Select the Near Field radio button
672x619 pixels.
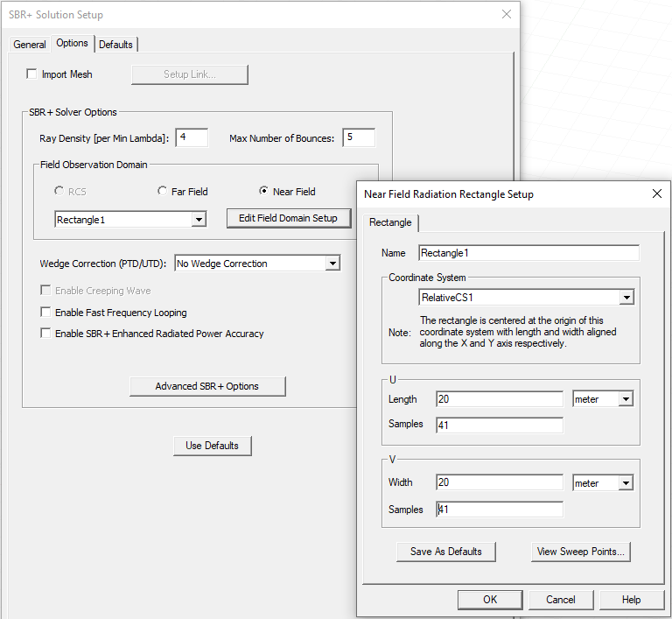tap(263, 191)
